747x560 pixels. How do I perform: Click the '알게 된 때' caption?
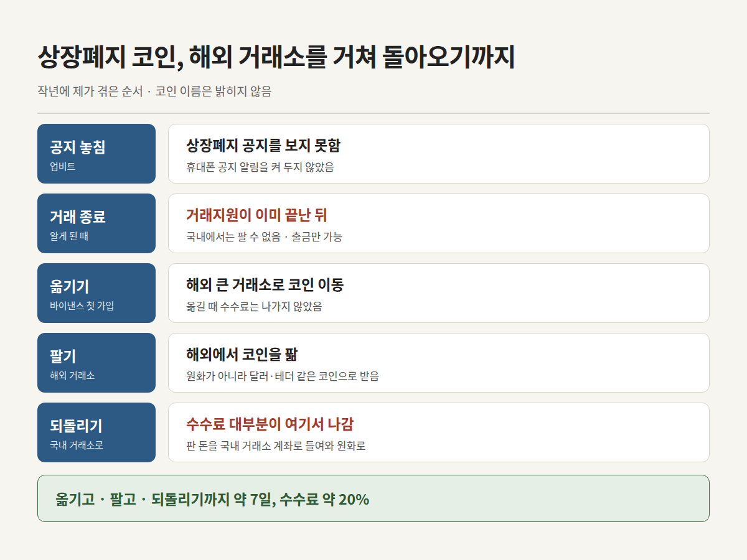pyautogui.click(x=69, y=236)
